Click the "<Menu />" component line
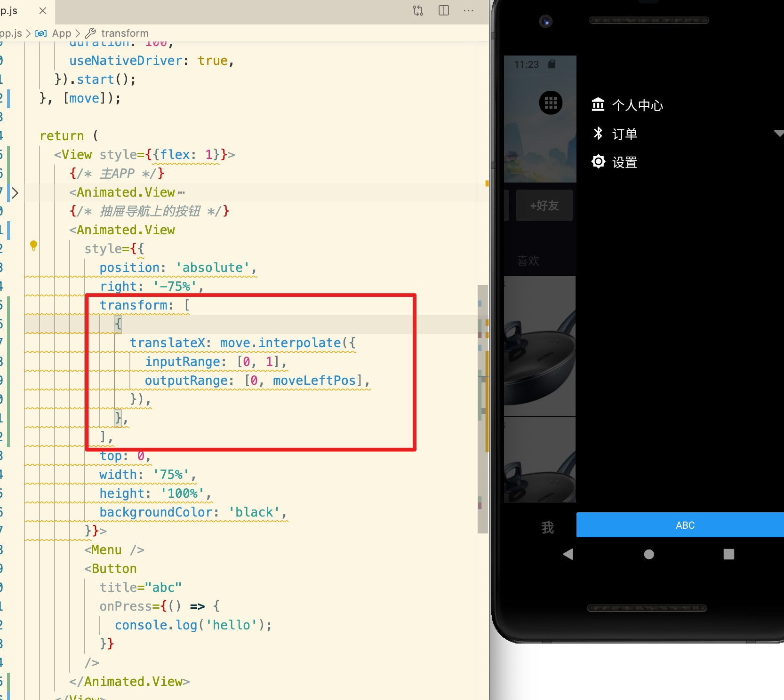 (x=114, y=550)
